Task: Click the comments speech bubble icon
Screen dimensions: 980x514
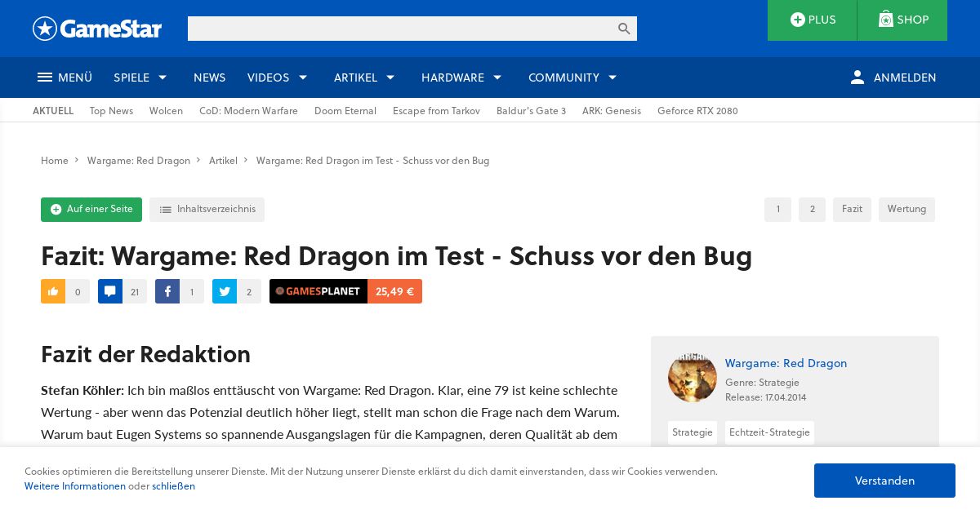Action: (110, 291)
